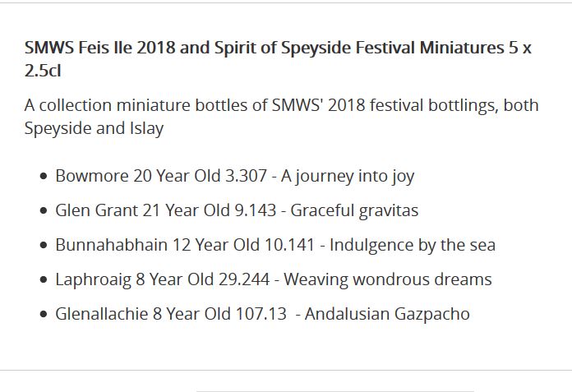Click the bullet before Glen Grant
The width and height of the screenshot is (572, 392).
pos(44,210)
